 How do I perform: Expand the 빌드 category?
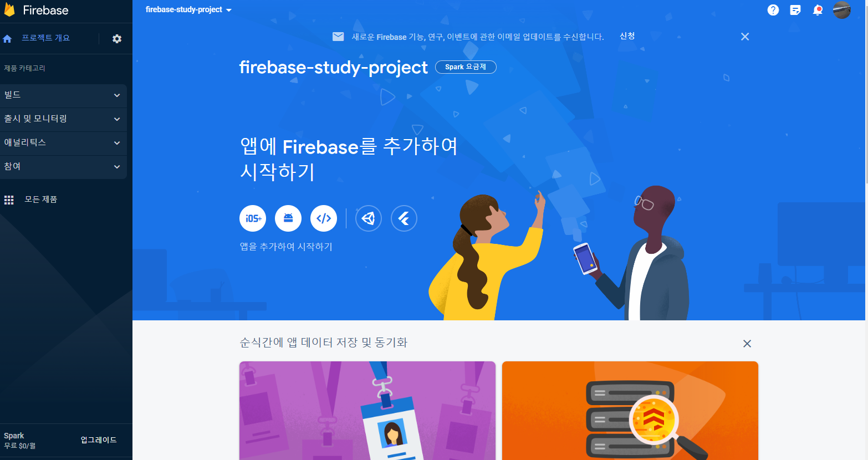63,95
